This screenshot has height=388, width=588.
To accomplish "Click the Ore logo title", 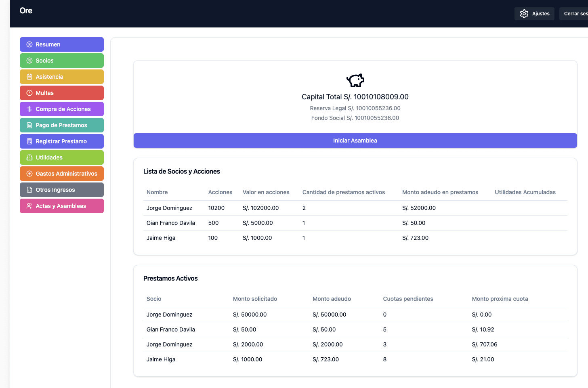I will coord(26,10).
